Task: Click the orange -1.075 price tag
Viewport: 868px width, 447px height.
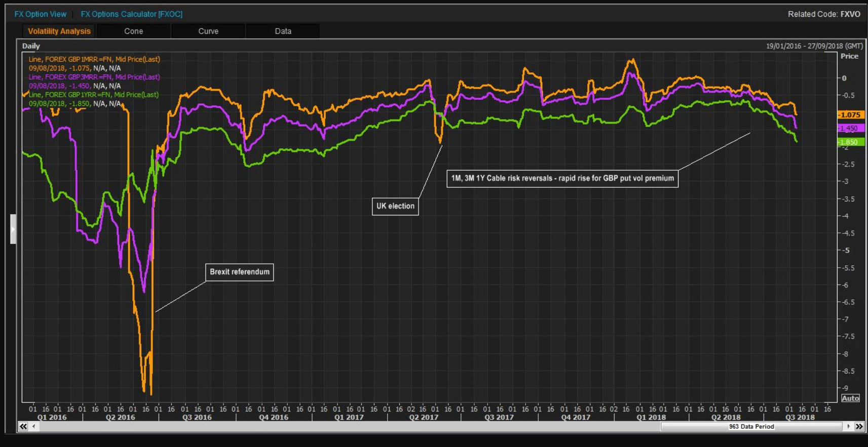Action: coord(850,115)
